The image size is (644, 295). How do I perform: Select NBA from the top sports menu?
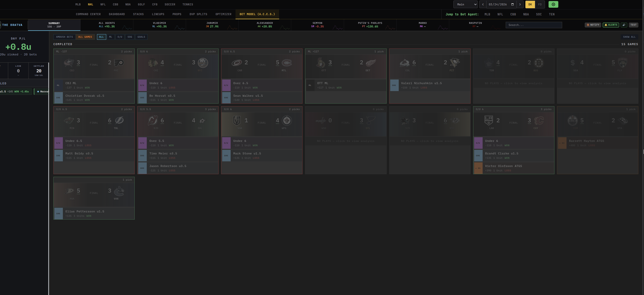[128, 4]
